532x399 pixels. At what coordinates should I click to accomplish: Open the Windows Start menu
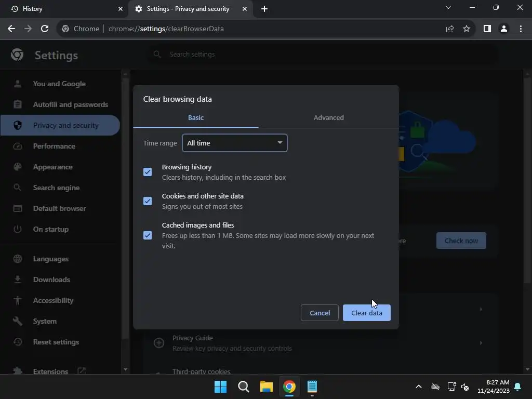(x=220, y=387)
